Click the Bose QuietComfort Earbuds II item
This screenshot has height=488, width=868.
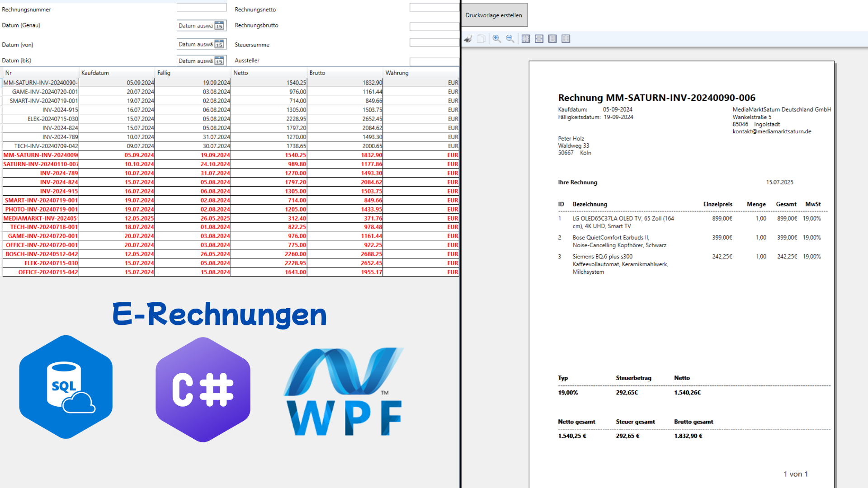619,241
